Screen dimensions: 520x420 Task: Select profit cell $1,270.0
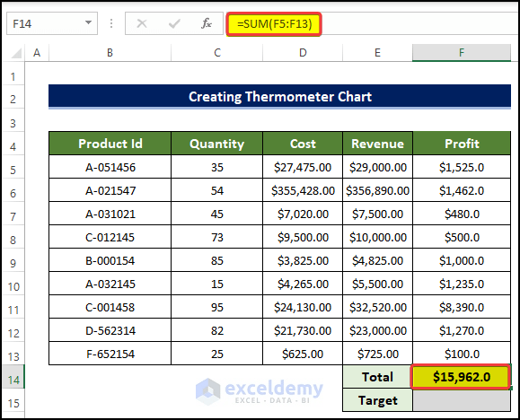(x=462, y=330)
